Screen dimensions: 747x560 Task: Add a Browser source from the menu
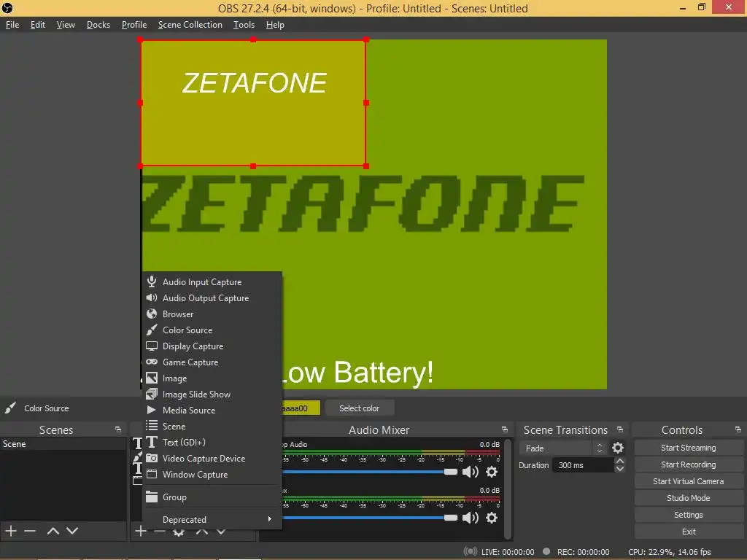click(212, 314)
